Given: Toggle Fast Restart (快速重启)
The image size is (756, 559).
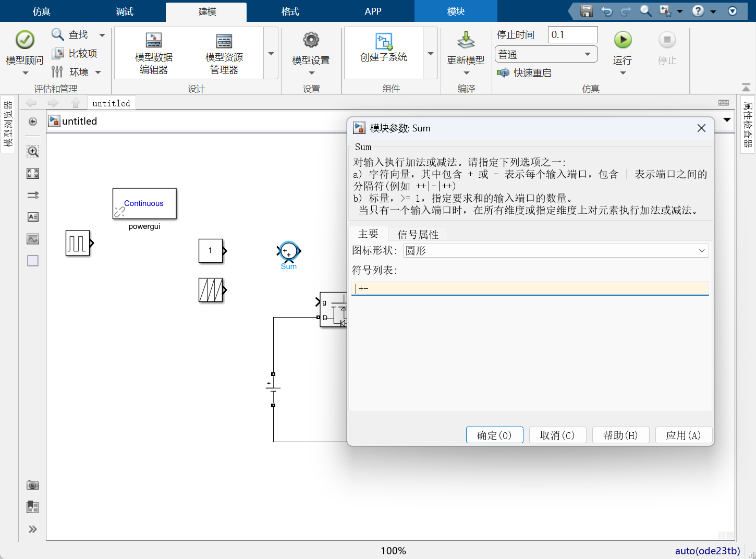Looking at the screenshot, I should point(524,73).
